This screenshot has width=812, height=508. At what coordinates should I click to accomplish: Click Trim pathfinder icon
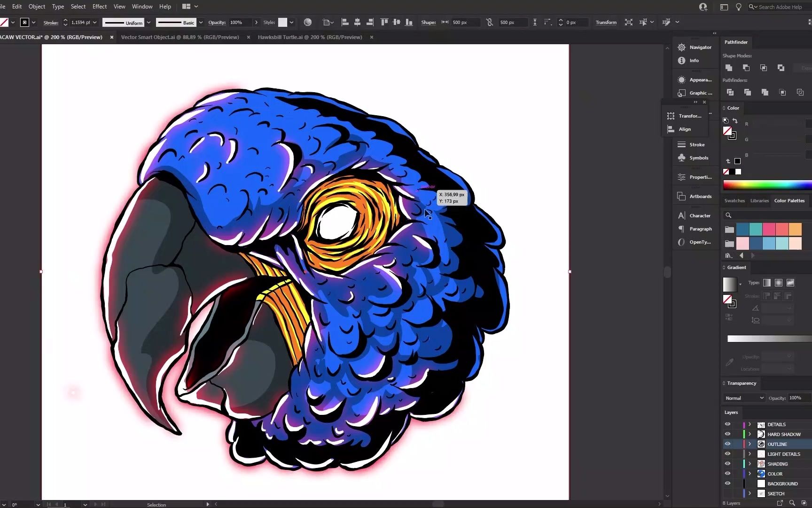tap(748, 92)
